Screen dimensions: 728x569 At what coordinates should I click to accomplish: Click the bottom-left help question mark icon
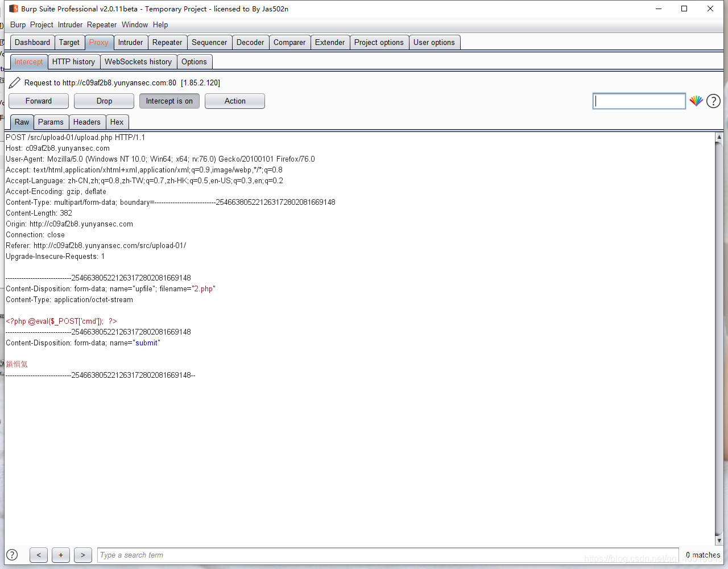(11, 555)
